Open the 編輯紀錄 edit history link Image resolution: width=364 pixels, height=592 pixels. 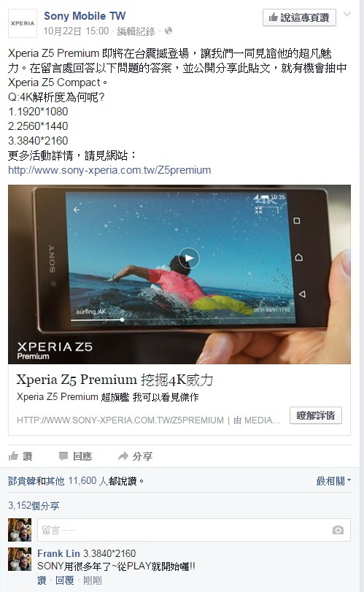[x=136, y=31]
